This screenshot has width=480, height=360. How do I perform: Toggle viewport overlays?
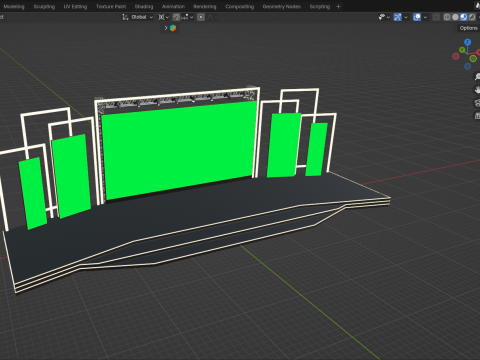(x=417, y=17)
